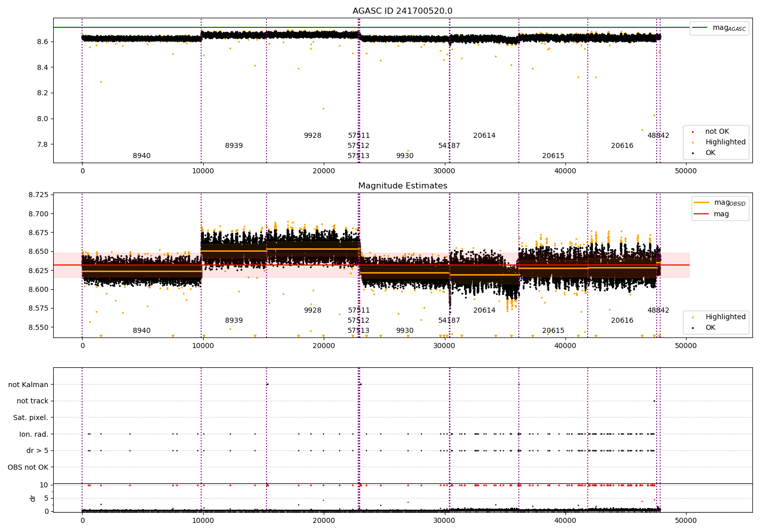Viewport: 760px width, 532px height.
Task: Click the 'Magnitude Estimates' plot title
Action: pyautogui.click(x=402, y=186)
